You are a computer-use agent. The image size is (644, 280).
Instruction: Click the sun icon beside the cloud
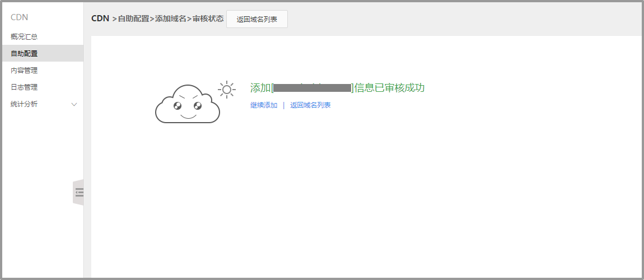tap(226, 90)
